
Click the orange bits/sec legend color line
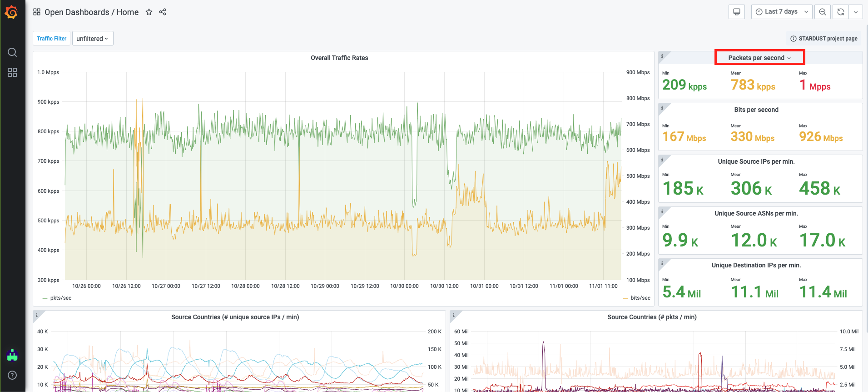[x=625, y=298]
